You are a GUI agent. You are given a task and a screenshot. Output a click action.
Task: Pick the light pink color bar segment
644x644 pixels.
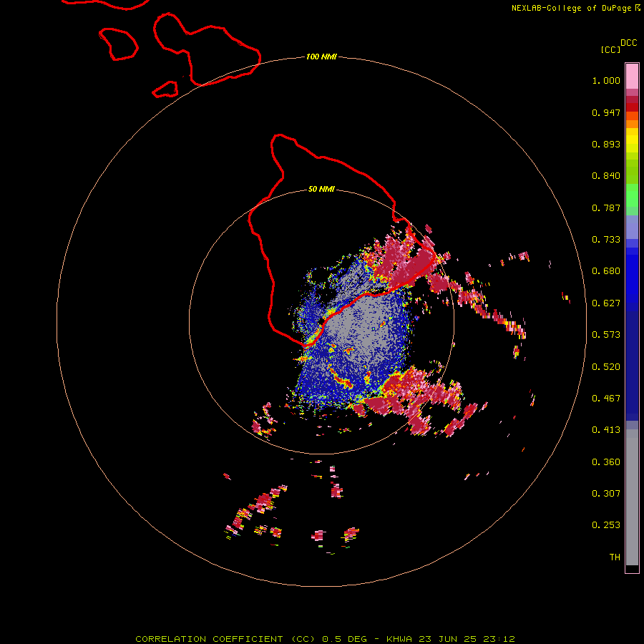(x=632, y=76)
